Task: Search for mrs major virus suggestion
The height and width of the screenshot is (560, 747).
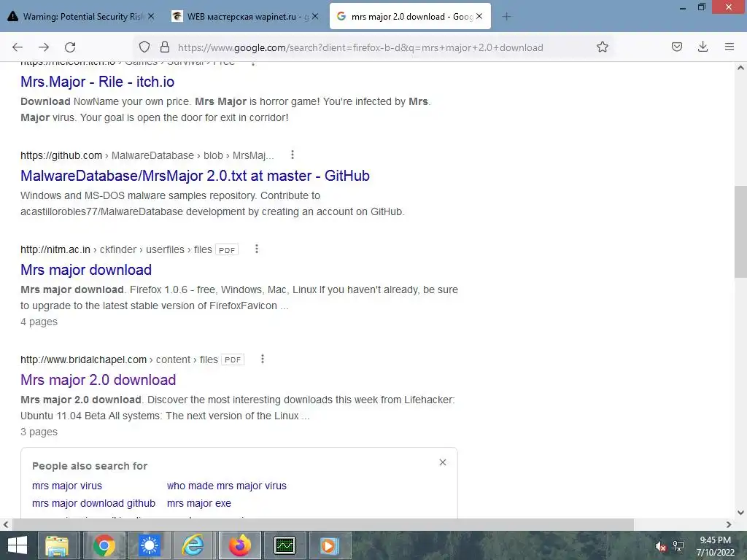Action: pos(67,486)
